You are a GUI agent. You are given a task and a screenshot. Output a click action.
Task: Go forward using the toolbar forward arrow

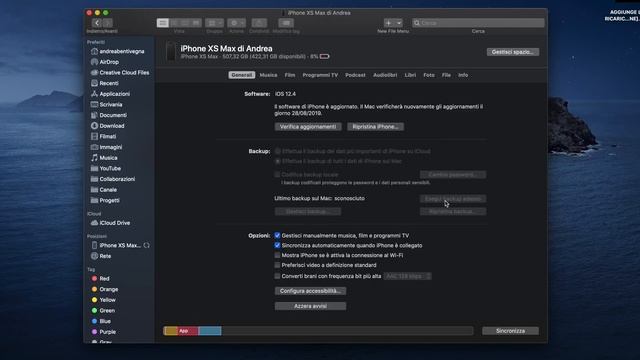coord(108,23)
